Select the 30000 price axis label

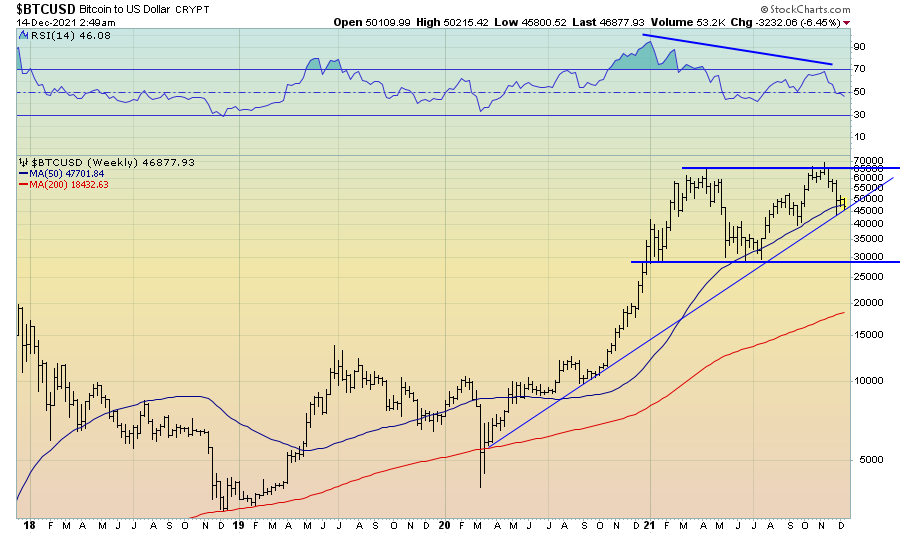tap(866, 257)
